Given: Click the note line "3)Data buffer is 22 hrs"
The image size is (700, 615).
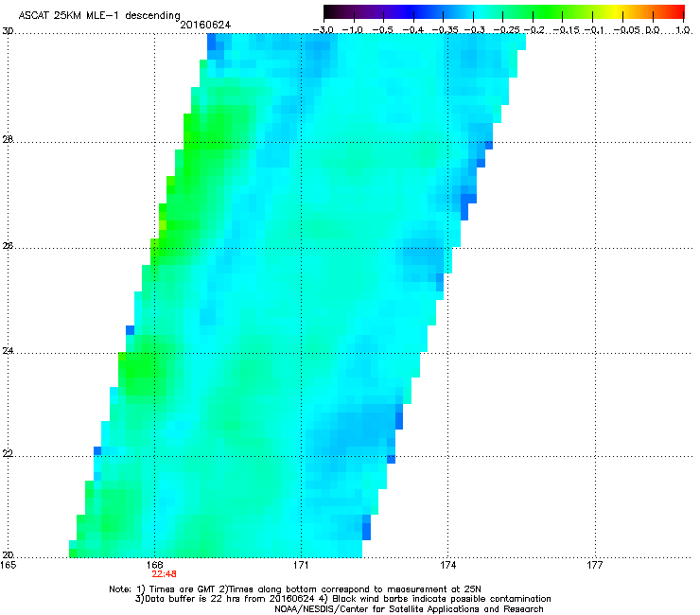Looking at the screenshot, I should click(x=342, y=599).
